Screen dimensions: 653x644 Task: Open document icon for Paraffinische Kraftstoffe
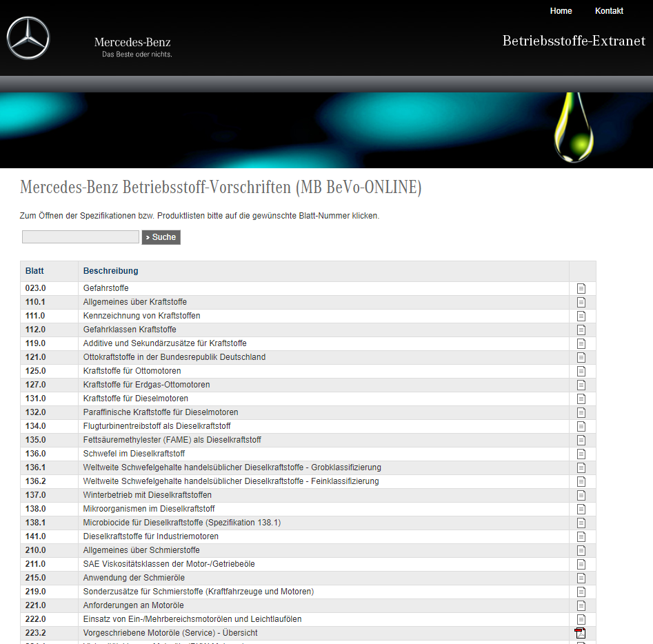tap(581, 412)
